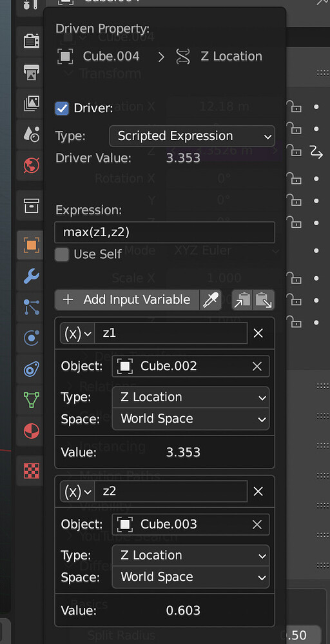Clear the Cube.003 object field
330x644 pixels.
point(257,525)
